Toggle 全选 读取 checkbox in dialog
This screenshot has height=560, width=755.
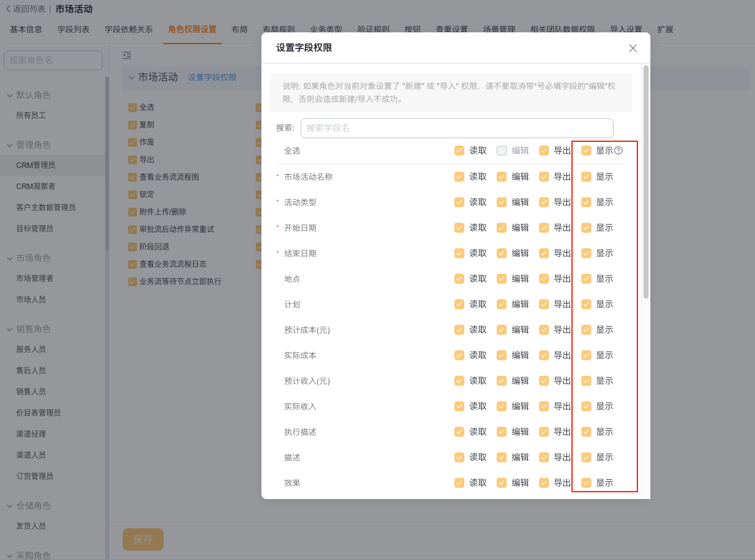click(x=459, y=151)
